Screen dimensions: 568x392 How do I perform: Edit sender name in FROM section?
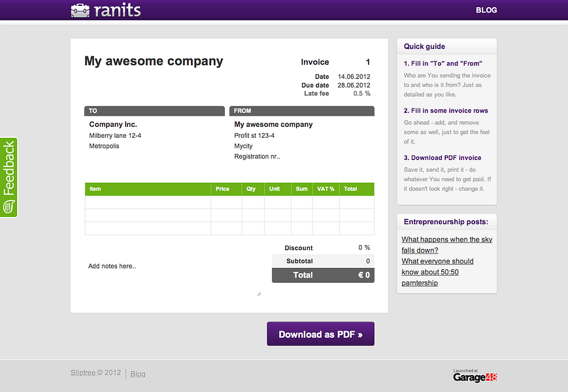(x=273, y=124)
